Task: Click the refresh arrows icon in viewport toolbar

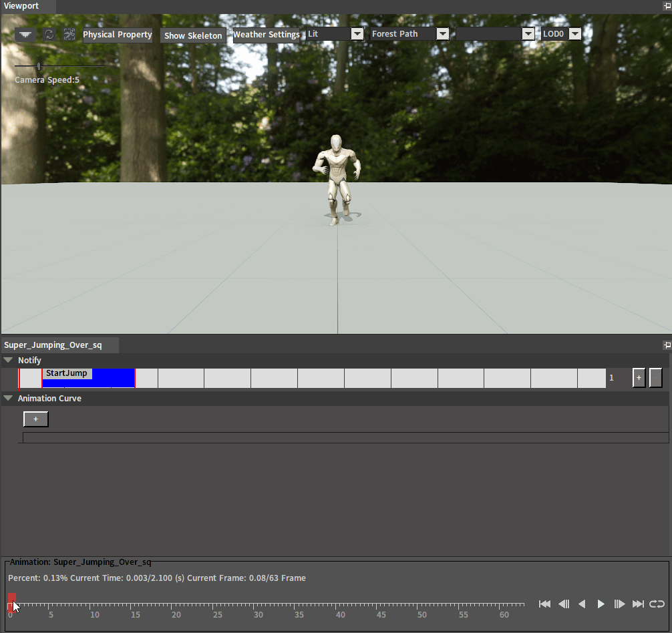Action: pyautogui.click(x=49, y=34)
